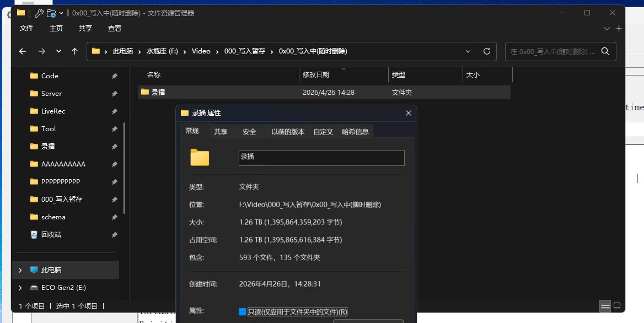Click the folder name field containing 录播

click(x=321, y=158)
